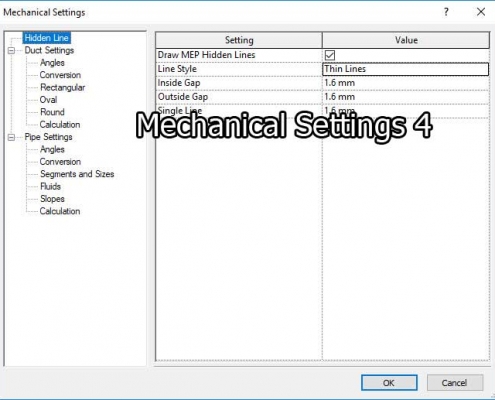This screenshot has width=495, height=400.
Task: Click the Draw MEP Hidden Lines label
Action: click(x=206, y=55)
